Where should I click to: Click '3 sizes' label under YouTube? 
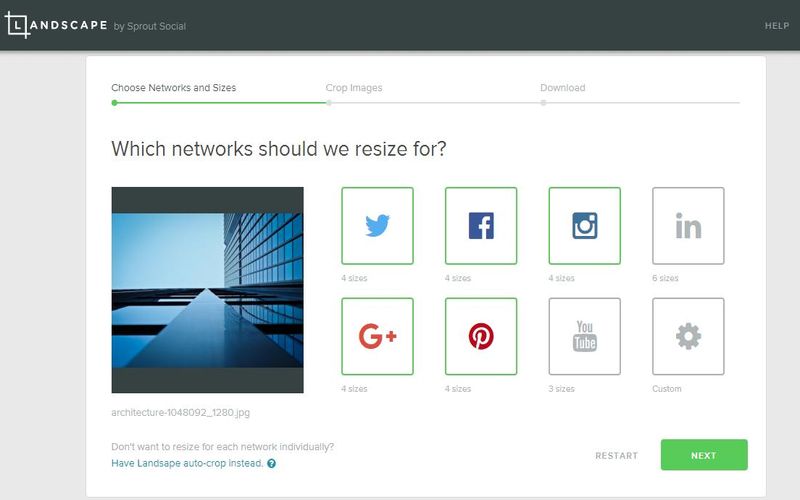[x=561, y=389]
